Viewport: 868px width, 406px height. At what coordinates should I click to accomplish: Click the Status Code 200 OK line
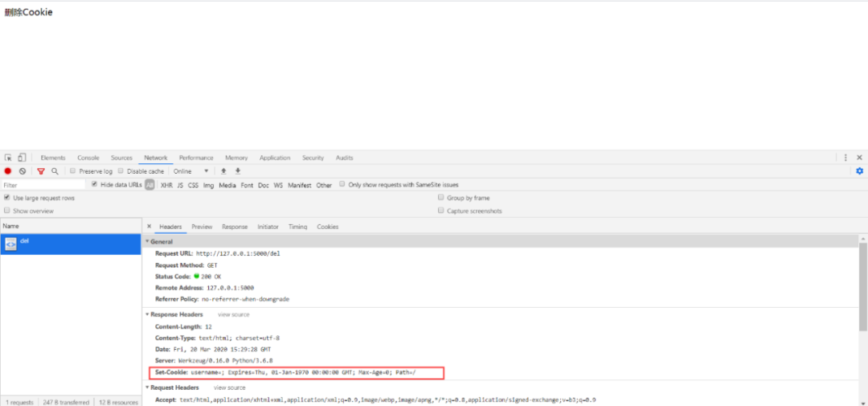(x=188, y=276)
